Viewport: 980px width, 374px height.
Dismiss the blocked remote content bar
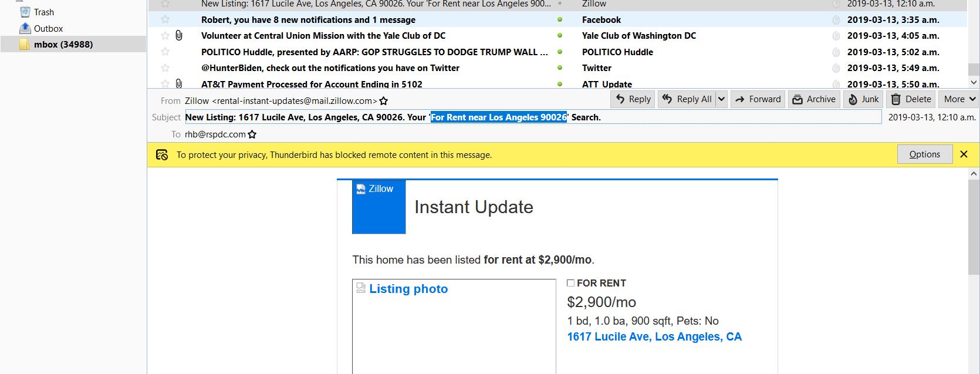(x=964, y=154)
